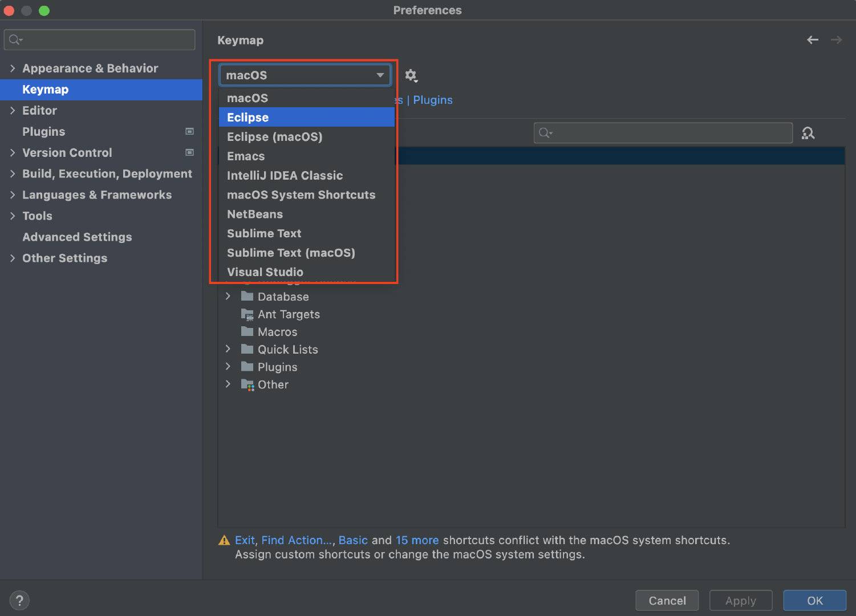The width and height of the screenshot is (856, 616).
Task: Expand the Tools section
Action: coord(13,216)
